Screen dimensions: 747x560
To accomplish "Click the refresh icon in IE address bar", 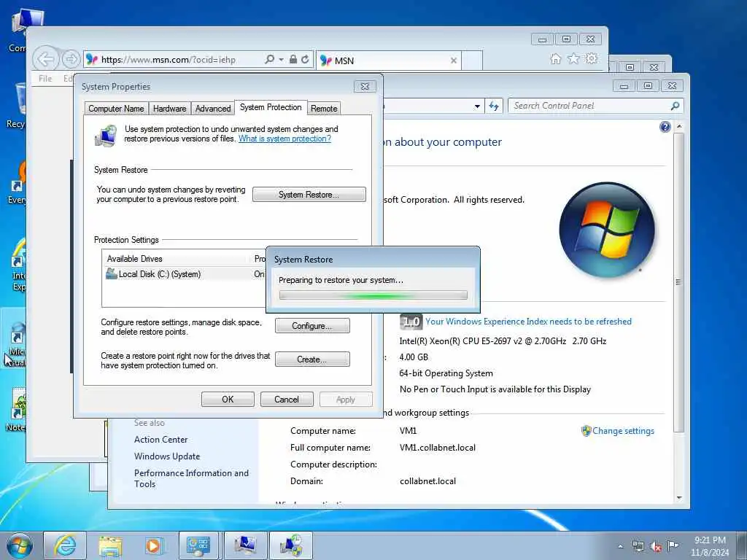I will click(306, 60).
